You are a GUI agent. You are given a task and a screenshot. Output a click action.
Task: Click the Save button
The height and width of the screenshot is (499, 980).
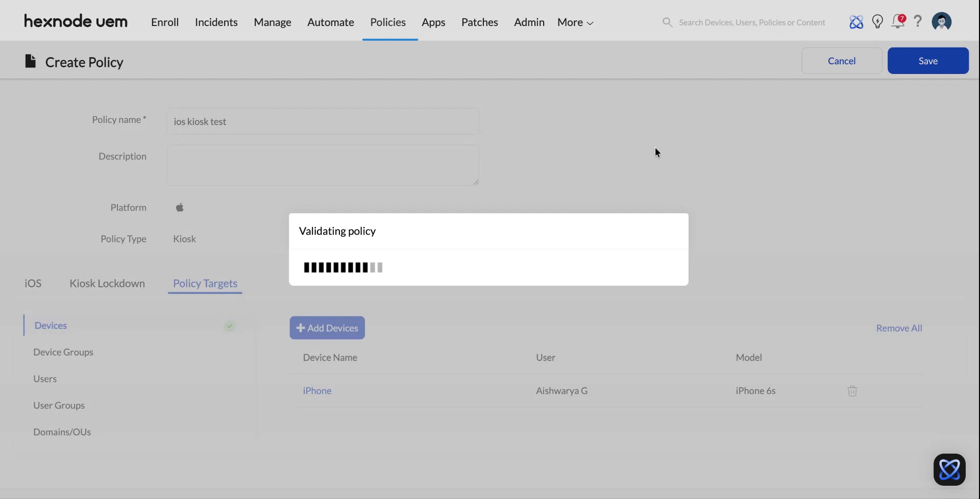pos(927,60)
